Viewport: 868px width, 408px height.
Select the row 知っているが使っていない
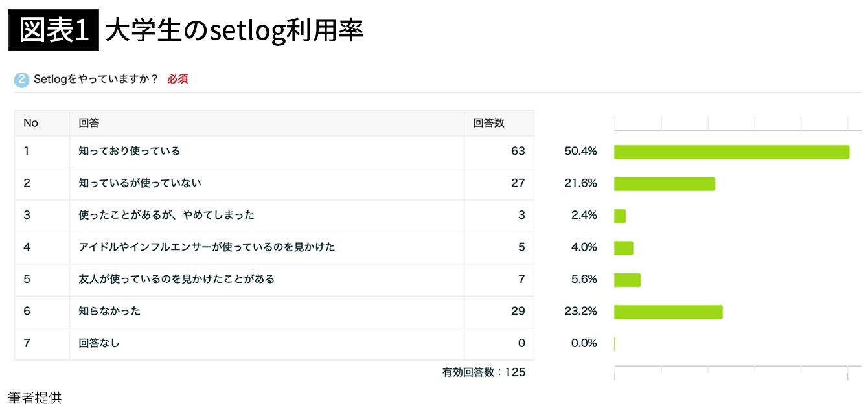274,184
